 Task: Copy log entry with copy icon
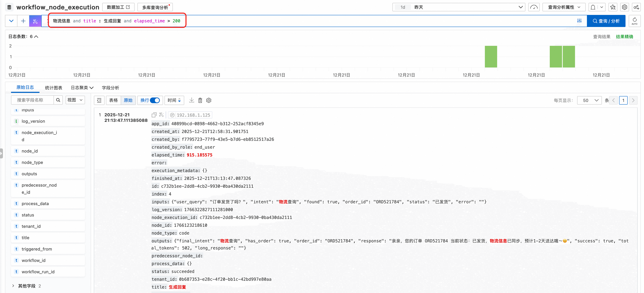point(154,115)
